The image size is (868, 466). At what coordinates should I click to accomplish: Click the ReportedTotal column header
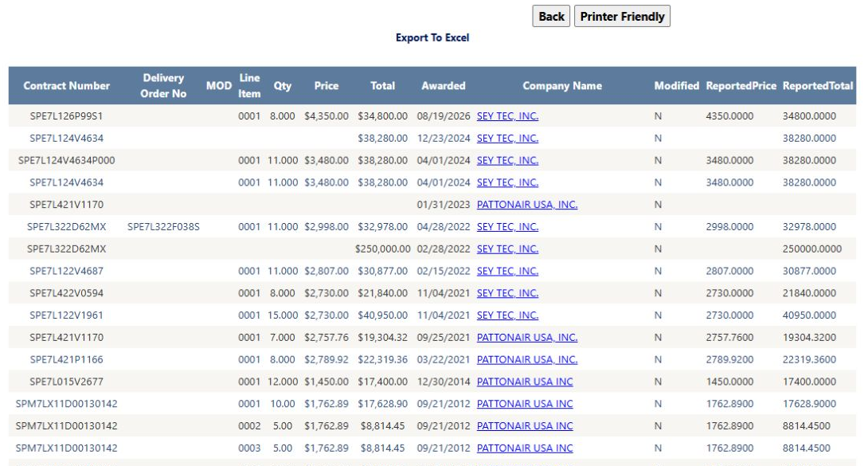[x=818, y=86]
